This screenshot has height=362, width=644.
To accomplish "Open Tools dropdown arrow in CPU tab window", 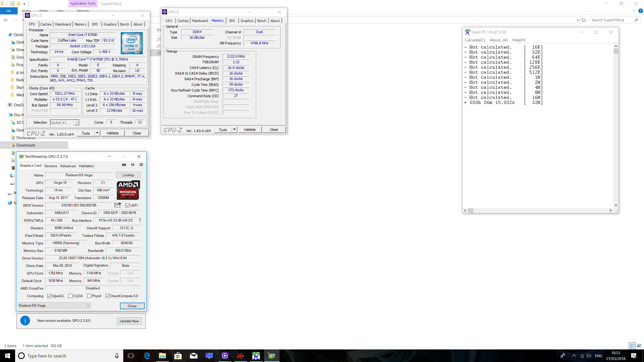I will point(97,133).
